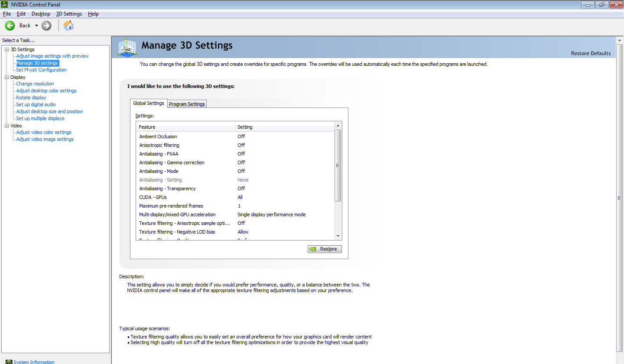Open the Edit menu
Viewport: 624px width, 364px height.
[x=21, y=14]
